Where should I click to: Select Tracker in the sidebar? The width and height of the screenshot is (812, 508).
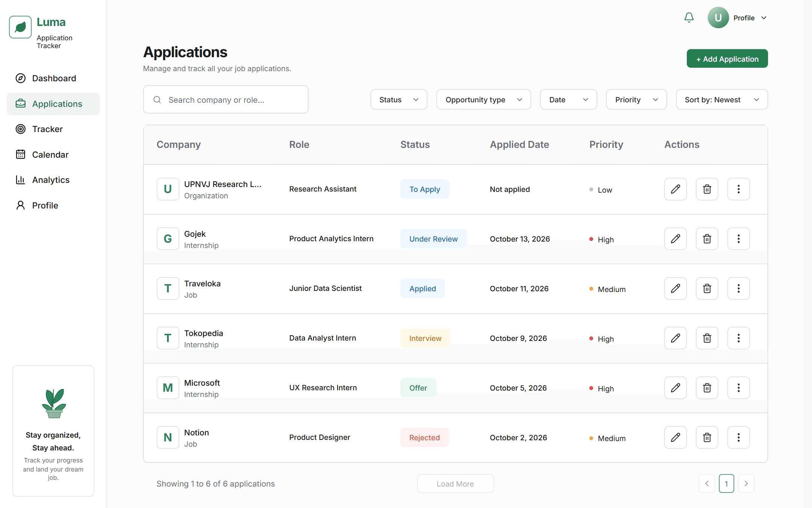[x=53, y=129]
